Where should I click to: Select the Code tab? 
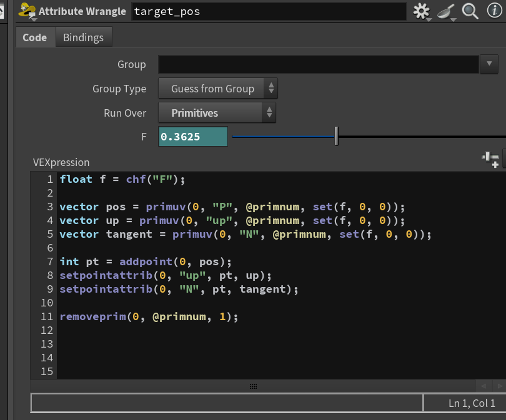tap(35, 37)
